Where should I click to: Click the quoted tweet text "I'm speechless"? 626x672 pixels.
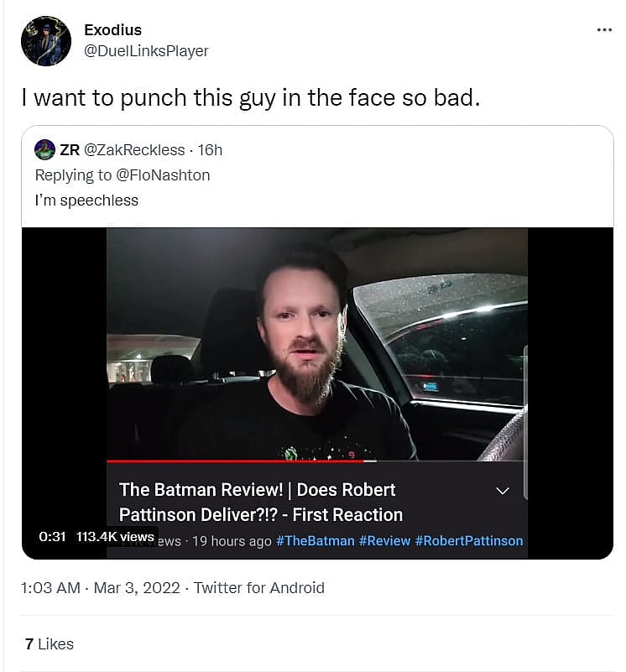point(86,201)
